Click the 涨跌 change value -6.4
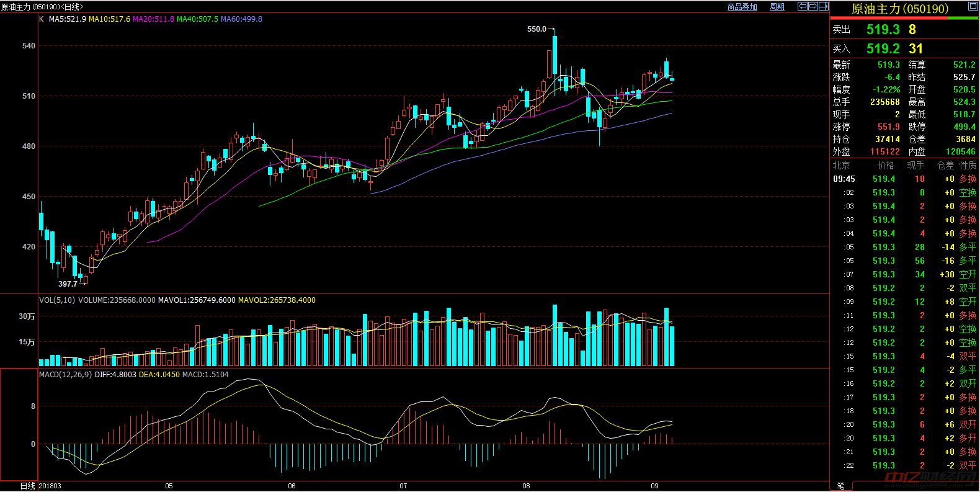Screen dimensions: 980x492 click(893, 77)
